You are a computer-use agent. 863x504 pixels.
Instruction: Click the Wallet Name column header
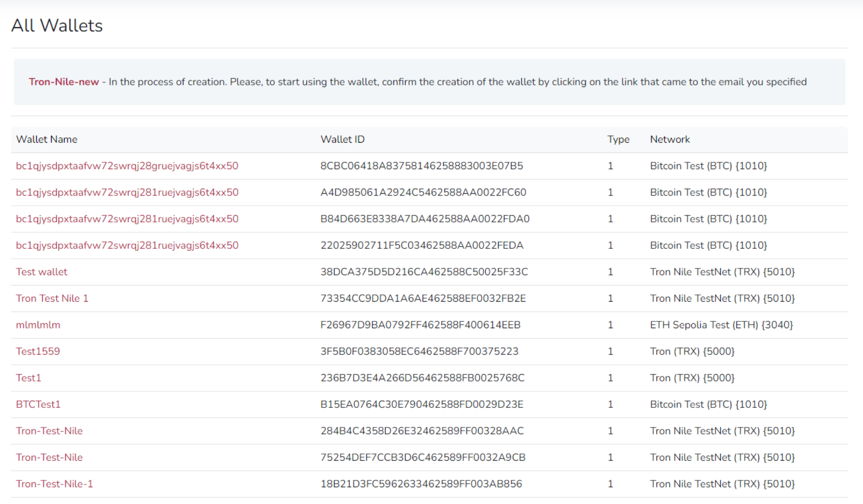tap(47, 139)
